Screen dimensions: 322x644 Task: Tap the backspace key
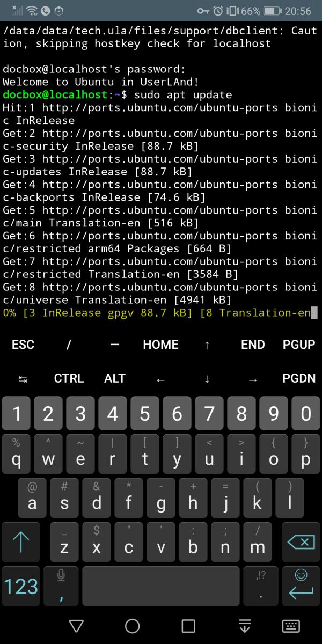(x=301, y=543)
